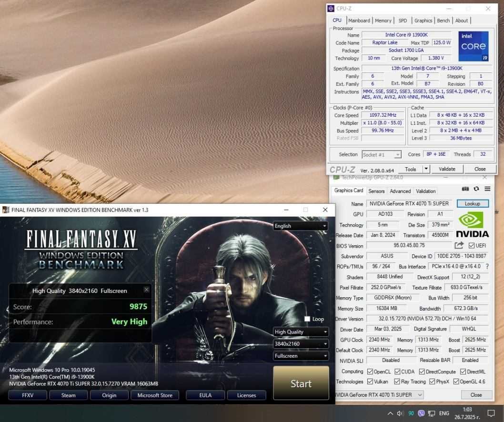Click the GPU-Z refresh icon
The height and width of the screenshot is (422, 504).
(x=476, y=189)
